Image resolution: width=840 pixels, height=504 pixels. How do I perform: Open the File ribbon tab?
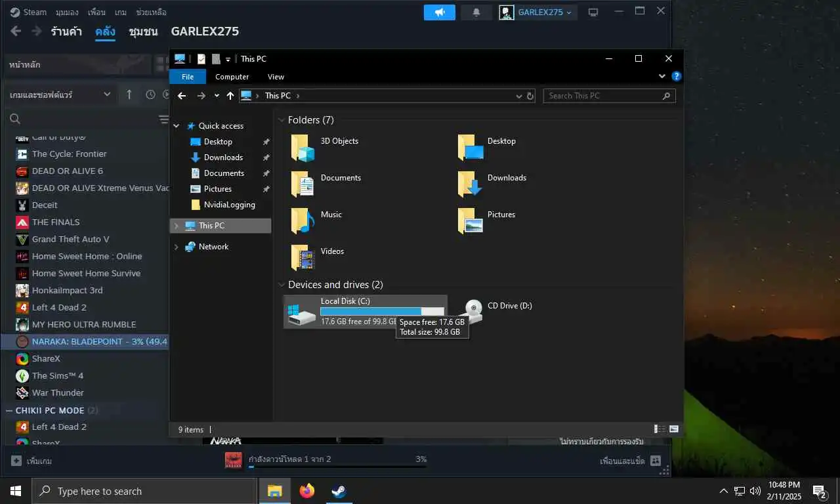[x=188, y=77]
